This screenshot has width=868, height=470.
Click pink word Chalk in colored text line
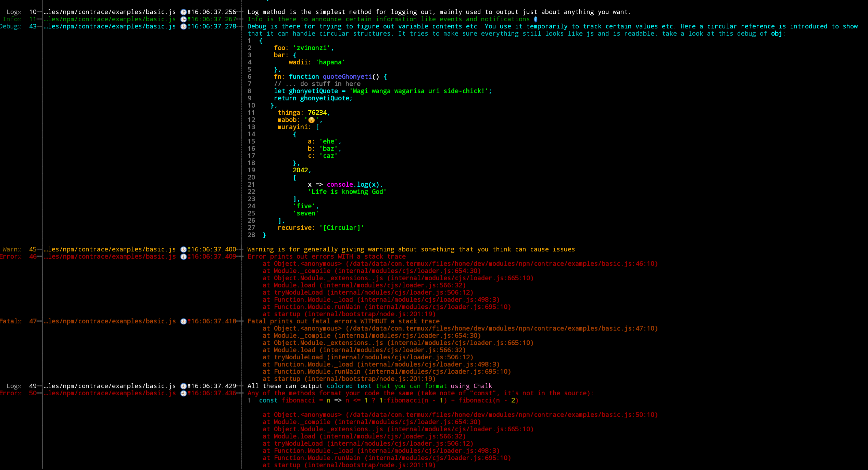coord(482,386)
